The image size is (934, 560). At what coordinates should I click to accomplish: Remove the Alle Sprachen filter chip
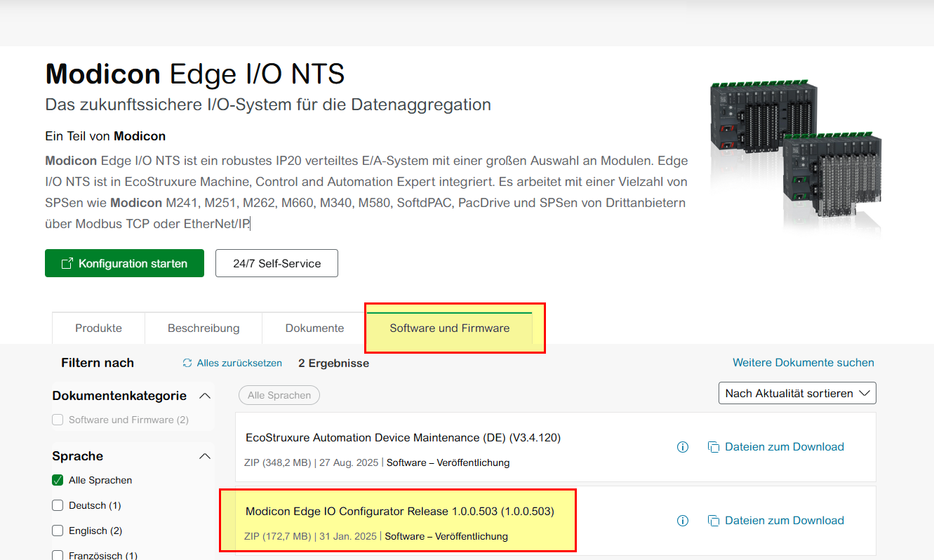[279, 395]
